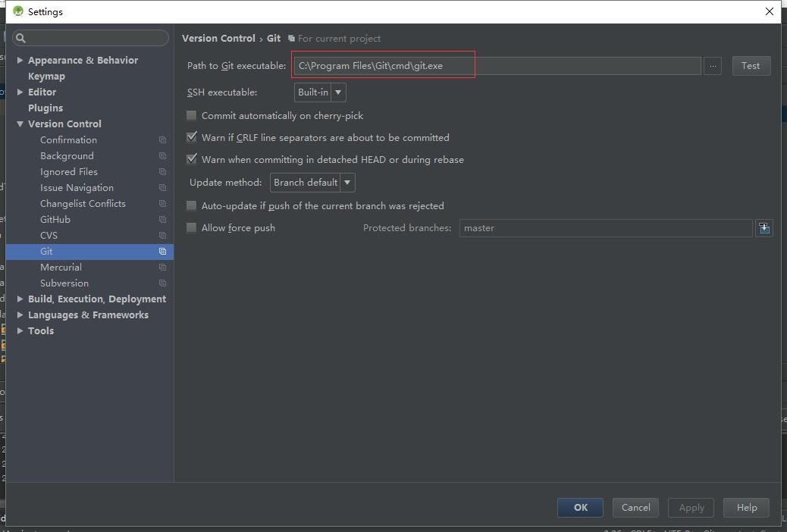Viewport: 787px width, 532px height.
Task: Uncheck Warn if CRLF line separators checkbox
Action: pos(191,137)
